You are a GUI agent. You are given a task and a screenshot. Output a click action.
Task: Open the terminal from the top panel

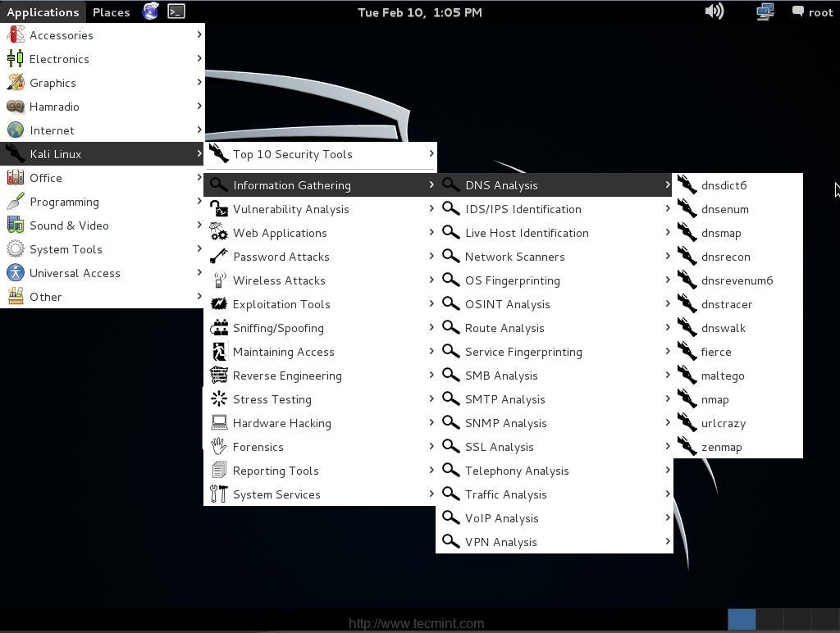(176, 11)
